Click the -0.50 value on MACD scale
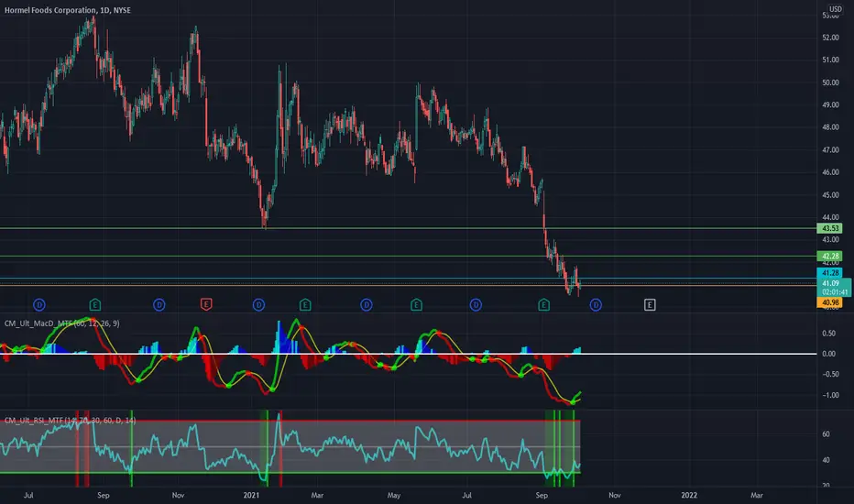Image resolution: width=854 pixels, height=504 pixels. [830, 374]
